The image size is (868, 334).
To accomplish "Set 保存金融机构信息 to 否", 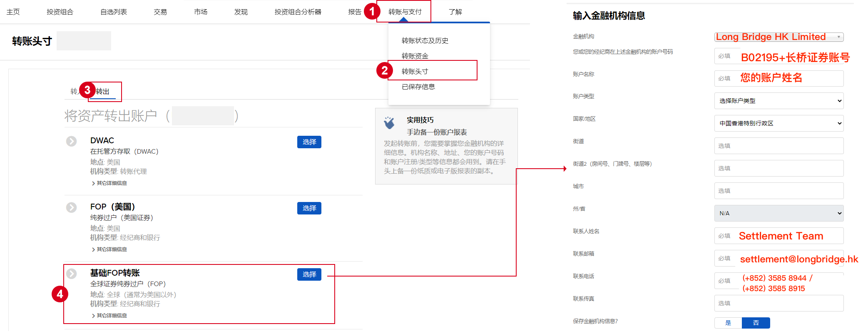I will click(x=756, y=323).
